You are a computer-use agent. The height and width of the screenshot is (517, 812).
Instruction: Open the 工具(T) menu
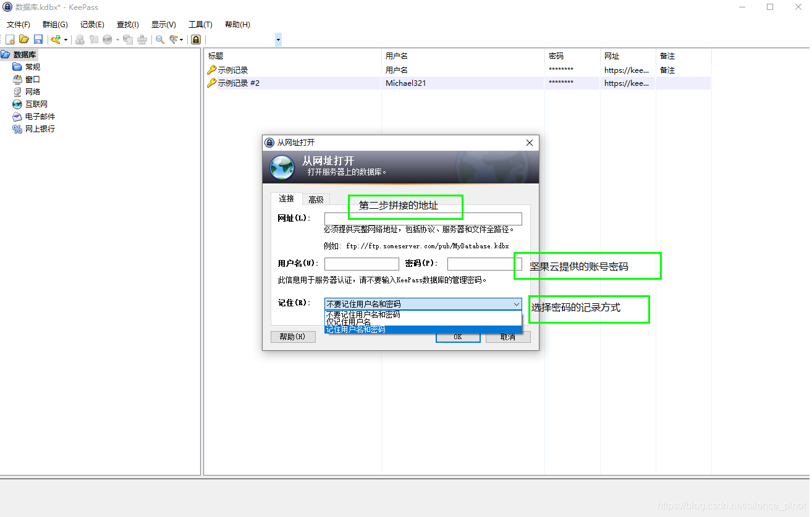tap(200, 25)
